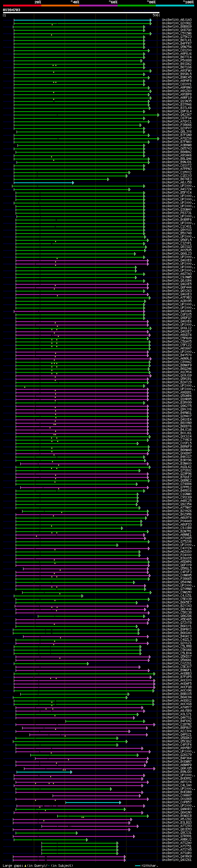Click the cyan alignment bar for UniRef100_A8J1A3
This screenshot has width=197, height=868.
82,20
